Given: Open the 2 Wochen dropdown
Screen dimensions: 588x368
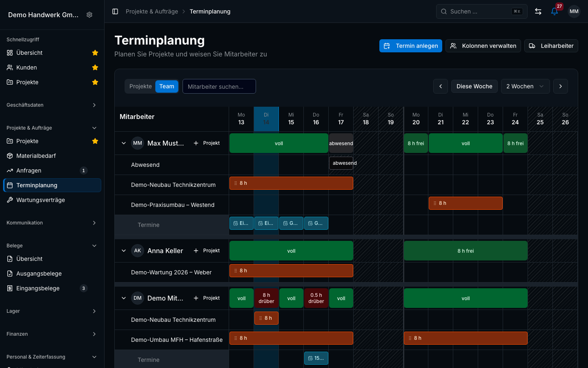Looking at the screenshot, I should [526, 86].
